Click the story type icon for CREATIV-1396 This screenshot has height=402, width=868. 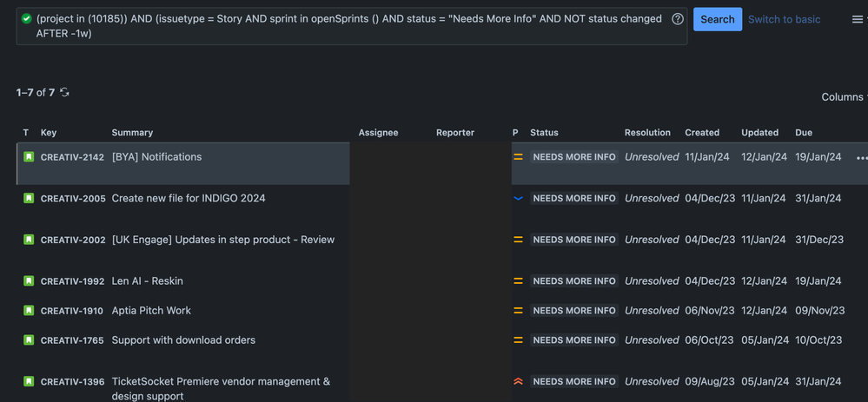[x=29, y=381]
